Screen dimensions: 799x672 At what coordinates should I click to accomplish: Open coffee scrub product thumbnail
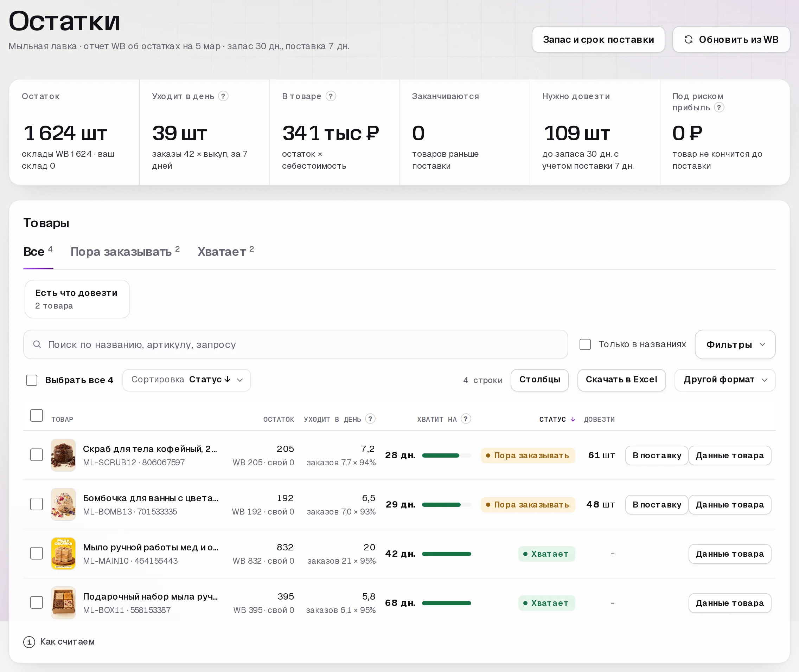[63, 455]
